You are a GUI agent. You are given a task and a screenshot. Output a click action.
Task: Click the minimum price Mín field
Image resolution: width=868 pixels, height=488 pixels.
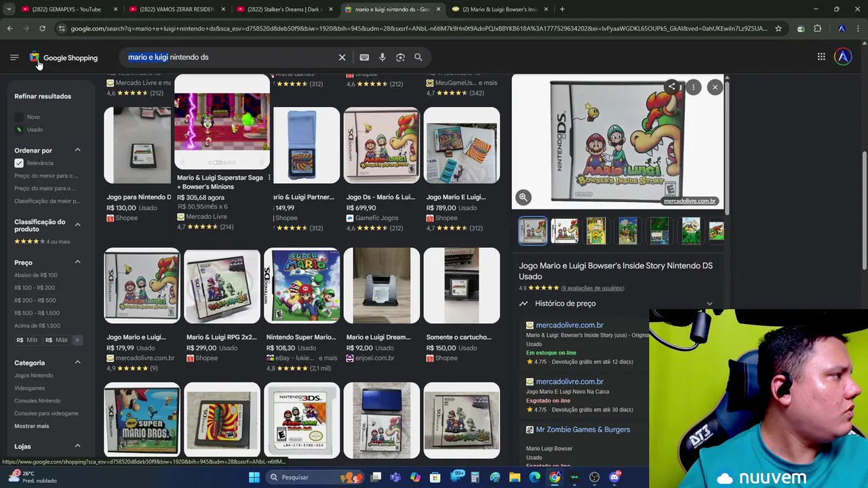click(x=28, y=340)
